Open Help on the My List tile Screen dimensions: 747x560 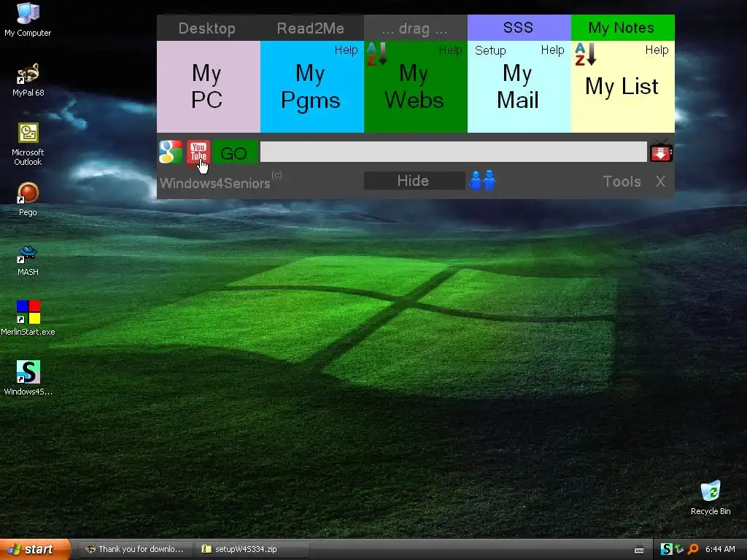click(657, 50)
